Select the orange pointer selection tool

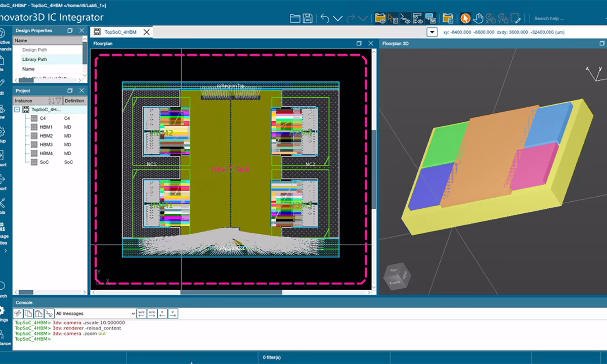[x=465, y=19]
